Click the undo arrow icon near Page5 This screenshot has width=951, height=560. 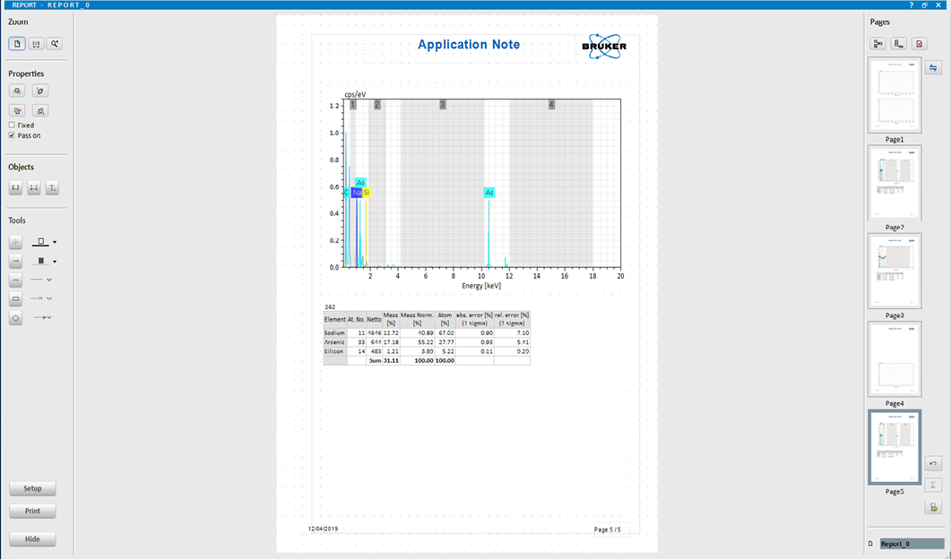coord(933,463)
